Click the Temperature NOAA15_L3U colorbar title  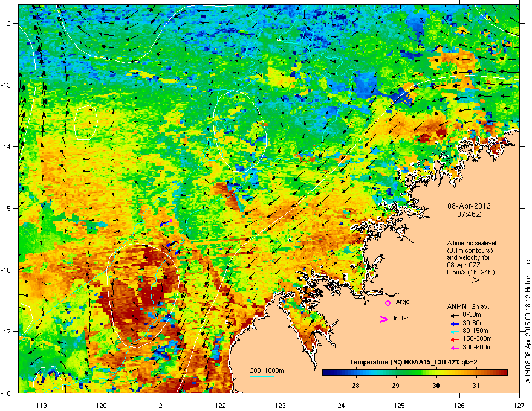pyautogui.click(x=414, y=363)
